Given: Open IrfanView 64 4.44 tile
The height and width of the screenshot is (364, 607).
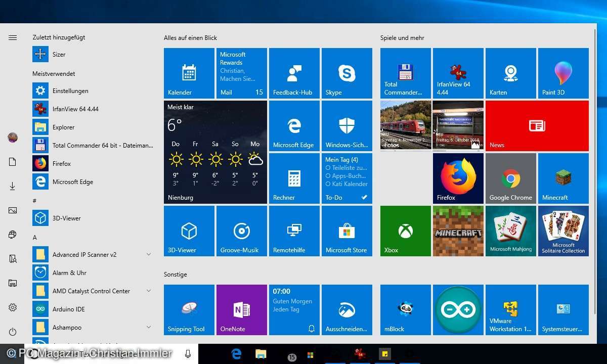Looking at the screenshot, I should click(x=458, y=73).
